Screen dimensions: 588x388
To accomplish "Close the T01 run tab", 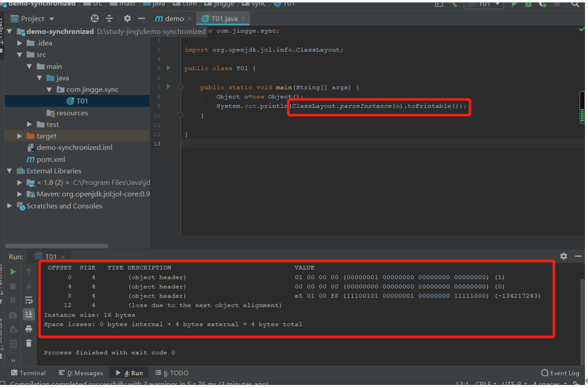I will tap(63, 257).
